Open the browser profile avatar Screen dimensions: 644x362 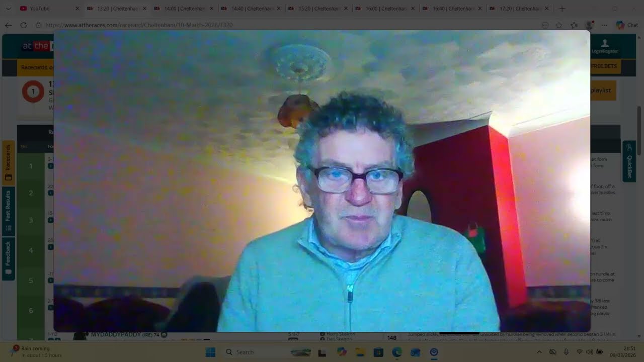589,25
